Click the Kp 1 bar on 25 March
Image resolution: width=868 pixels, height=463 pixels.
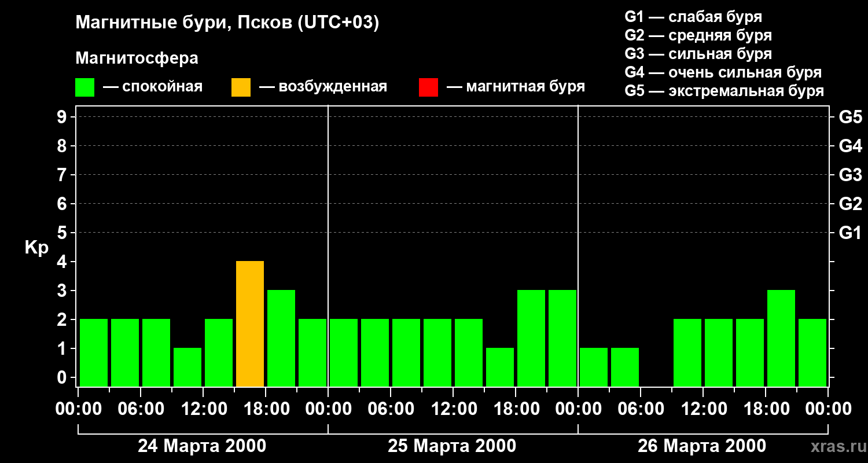pos(500,367)
